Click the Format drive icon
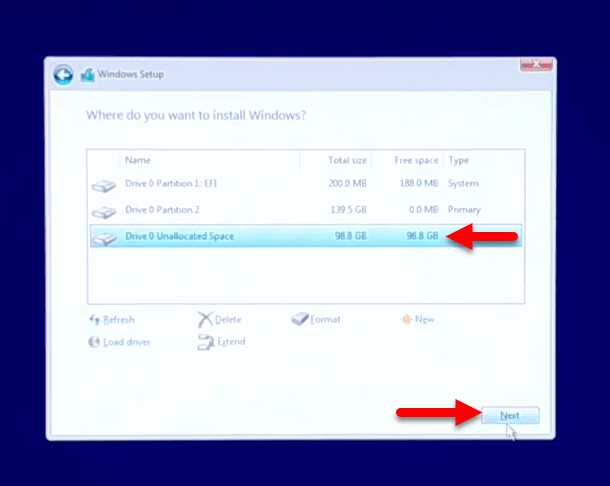 pyautogui.click(x=300, y=319)
